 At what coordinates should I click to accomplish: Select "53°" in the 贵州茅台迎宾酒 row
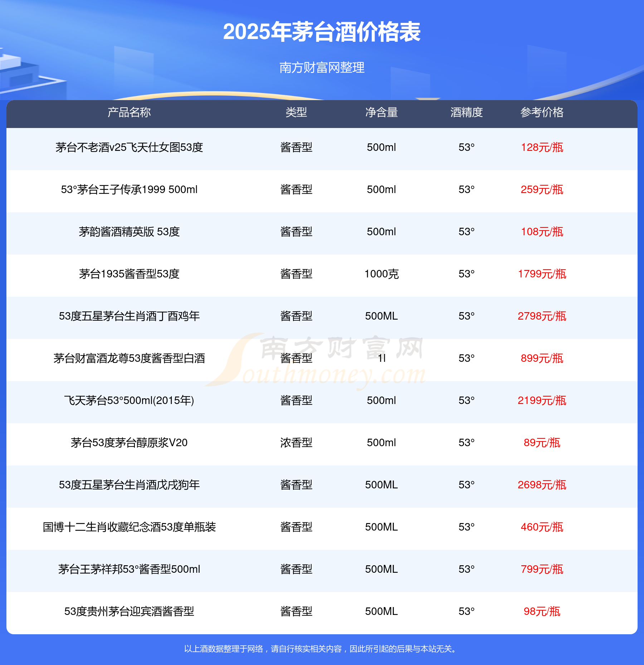(467, 611)
